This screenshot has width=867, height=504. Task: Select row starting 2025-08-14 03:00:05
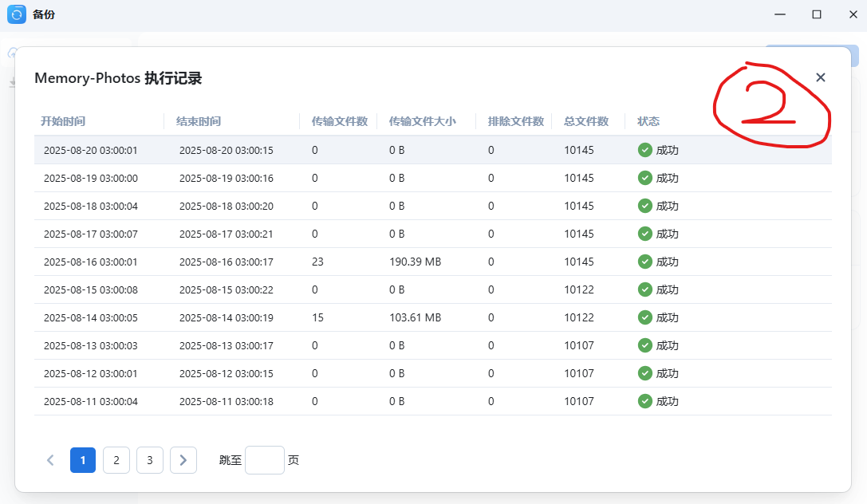coord(433,317)
